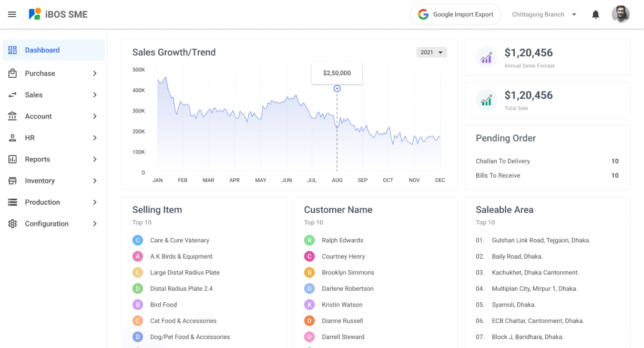
Task: Click the Reports panel icon
Action: click(x=13, y=159)
